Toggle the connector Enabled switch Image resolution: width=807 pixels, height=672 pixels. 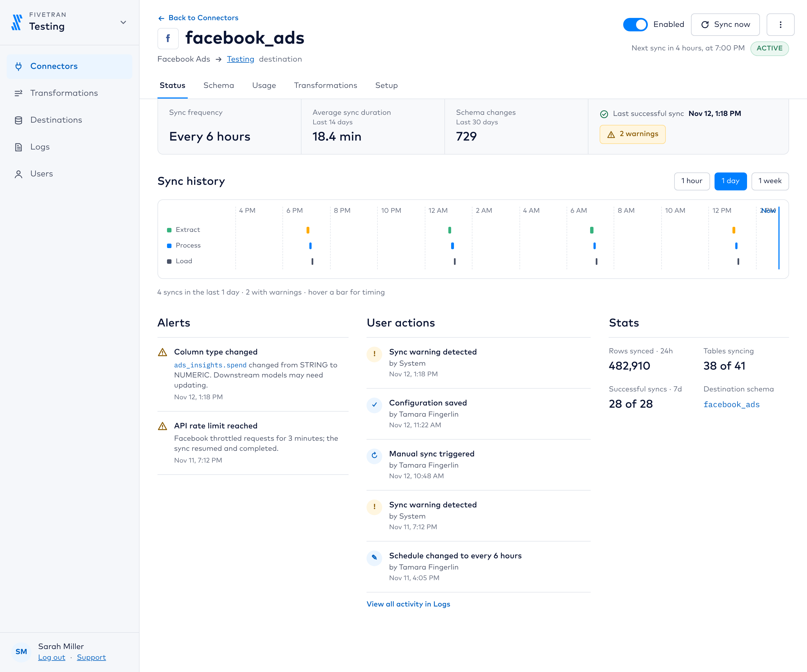(x=635, y=25)
